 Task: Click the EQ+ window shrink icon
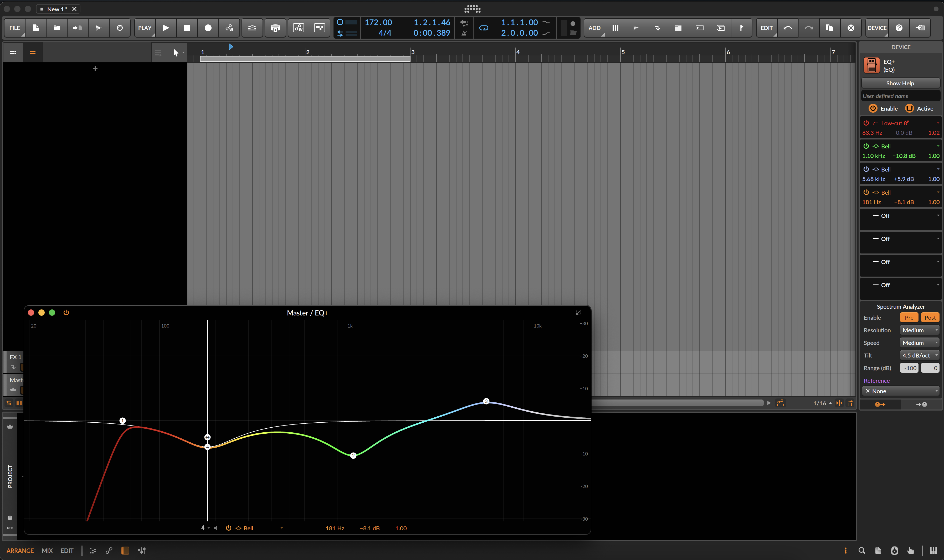tap(578, 313)
